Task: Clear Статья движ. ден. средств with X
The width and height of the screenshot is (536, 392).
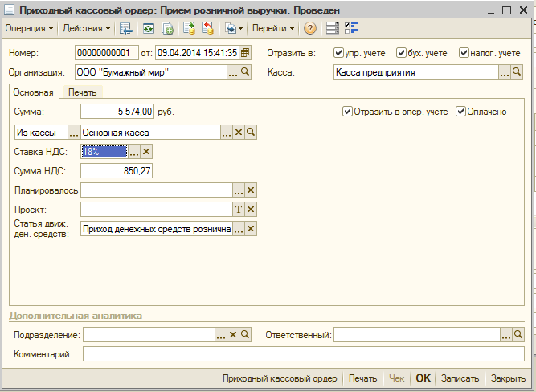Action: tap(251, 229)
